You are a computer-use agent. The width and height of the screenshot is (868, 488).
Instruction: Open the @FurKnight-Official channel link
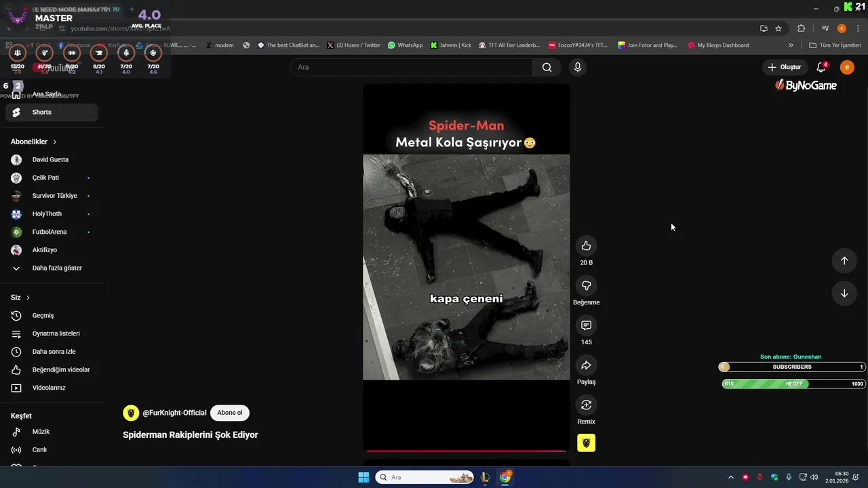pos(174,413)
